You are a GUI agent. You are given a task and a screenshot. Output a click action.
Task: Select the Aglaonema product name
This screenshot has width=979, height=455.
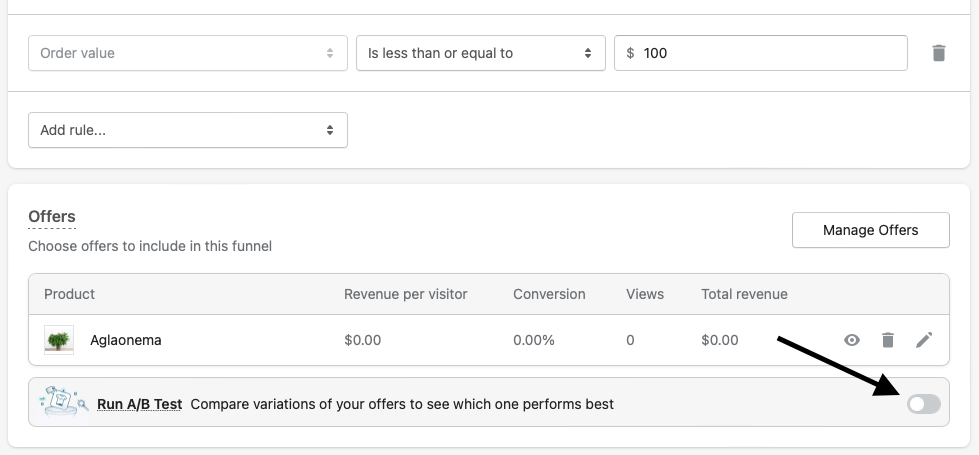(x=126, y=340)
